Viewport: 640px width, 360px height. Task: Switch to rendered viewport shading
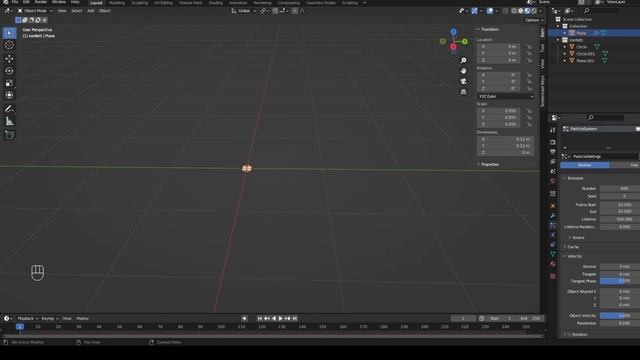click(534, 11)
